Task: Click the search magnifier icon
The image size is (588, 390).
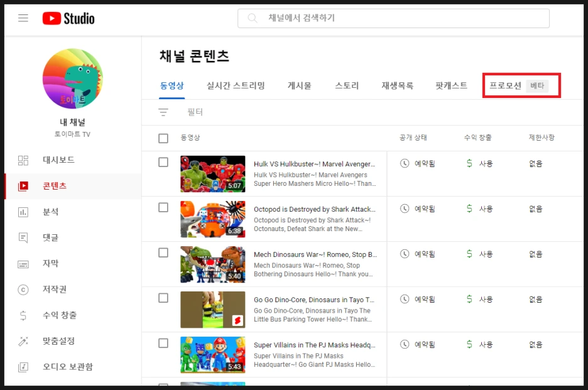Action: (x=253, y=18)
